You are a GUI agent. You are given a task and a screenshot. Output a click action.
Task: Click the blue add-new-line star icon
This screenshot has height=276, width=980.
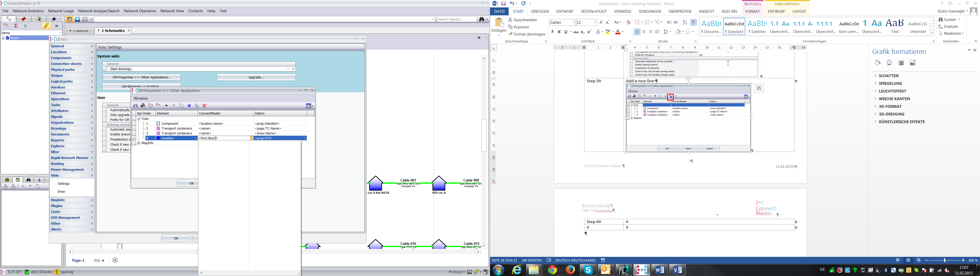[189, 106]
